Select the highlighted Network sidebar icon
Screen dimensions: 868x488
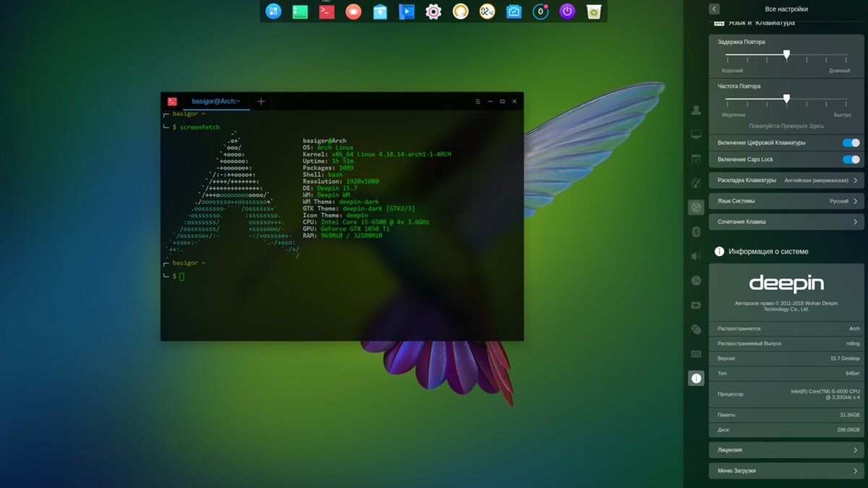click(696, 207)
